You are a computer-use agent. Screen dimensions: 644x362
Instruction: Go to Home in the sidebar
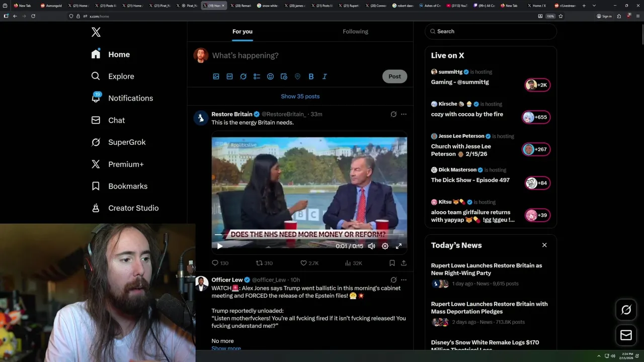tap(111, 54)
